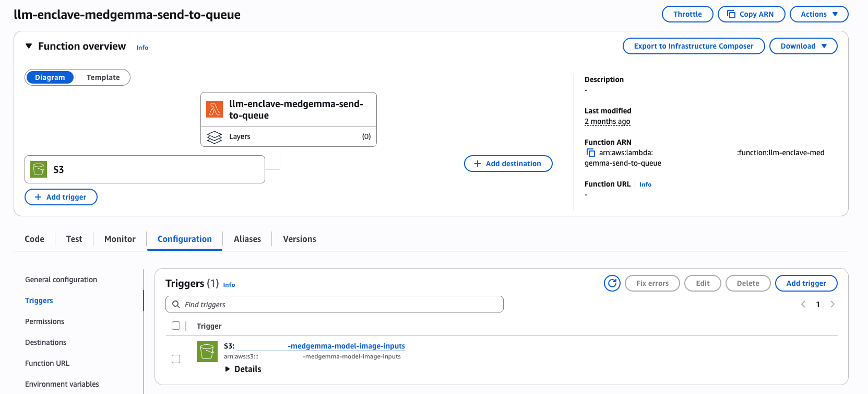Collapse the Function overview section

coord(29,46)
